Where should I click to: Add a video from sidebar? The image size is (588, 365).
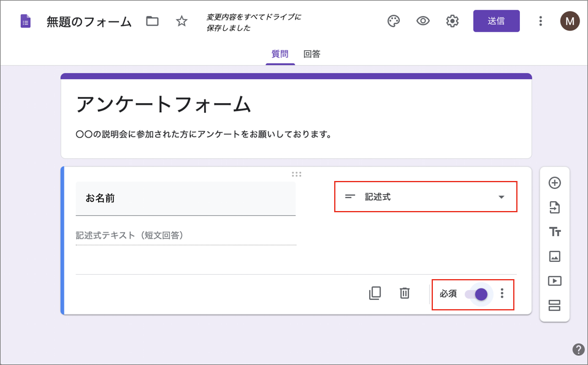555,280
